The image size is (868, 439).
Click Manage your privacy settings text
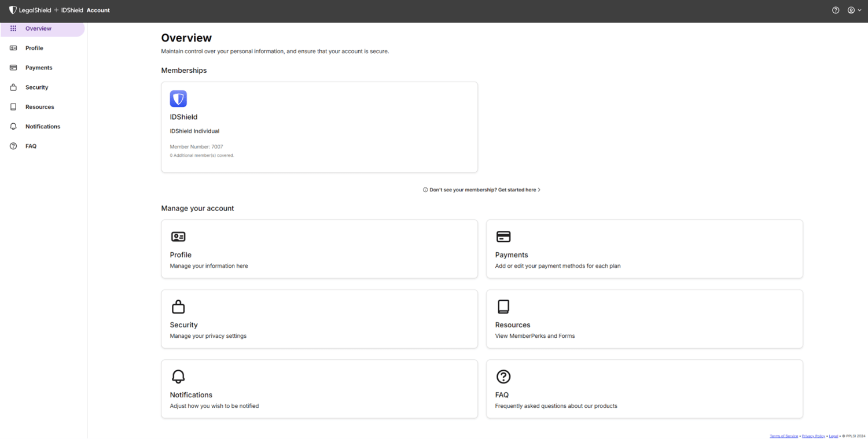point(208,336)
